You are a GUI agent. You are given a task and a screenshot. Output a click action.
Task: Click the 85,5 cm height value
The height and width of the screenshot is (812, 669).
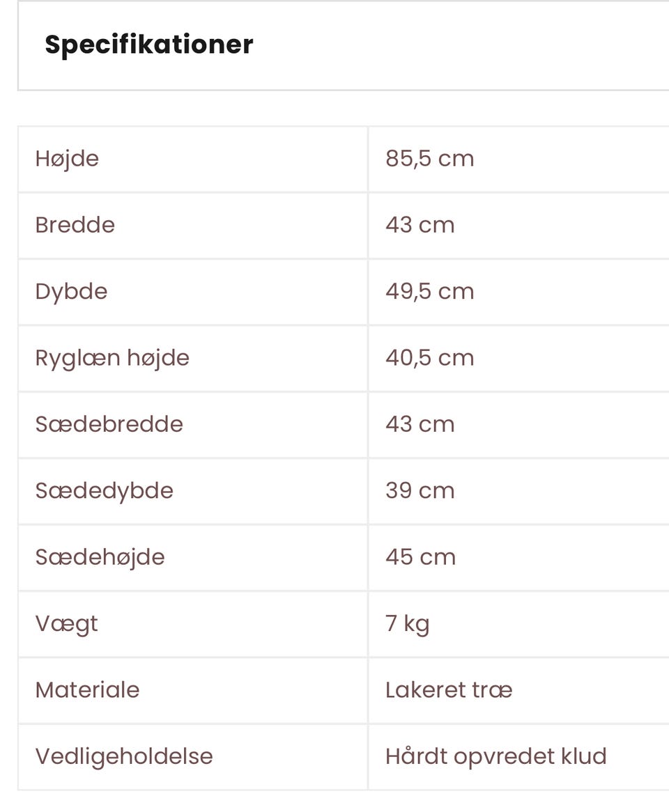[x=429, y=159]
